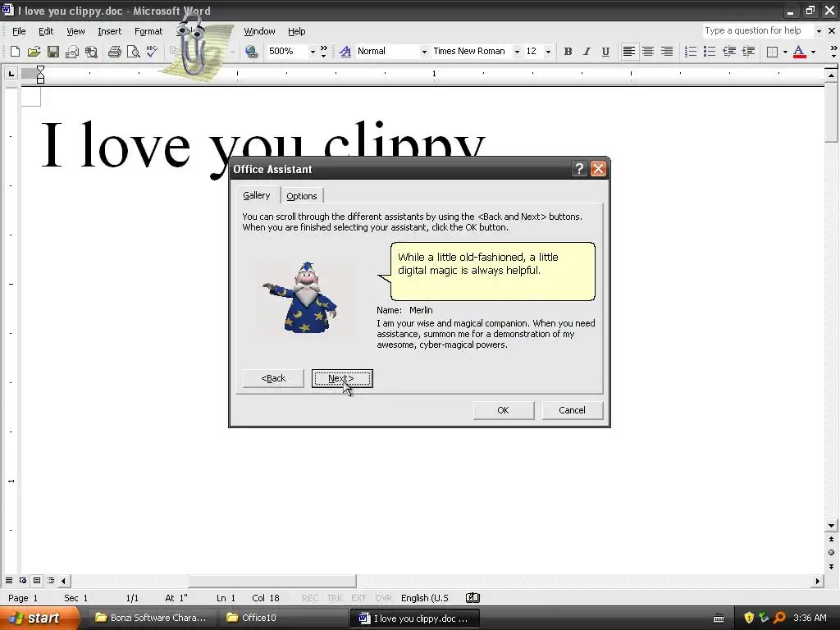Open the Times New Roman font dropdown
The width and height of the screenshot is (840, 630).
[x=517, y=52]
